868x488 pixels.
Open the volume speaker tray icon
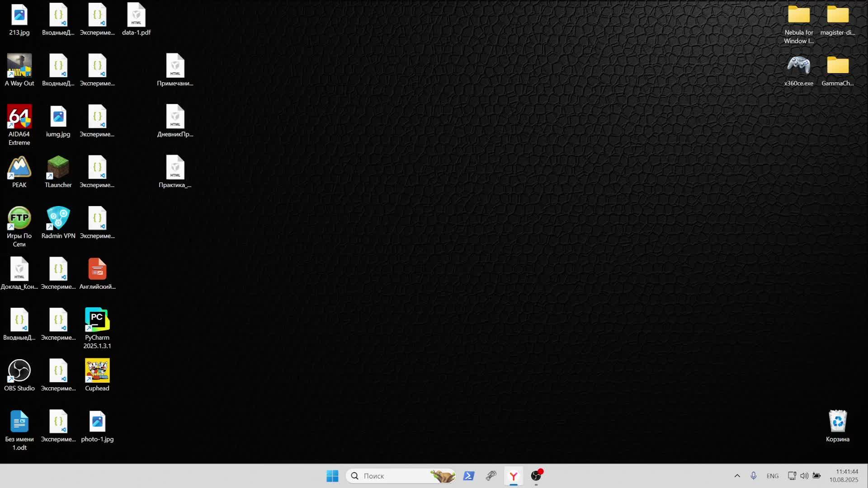804,476
